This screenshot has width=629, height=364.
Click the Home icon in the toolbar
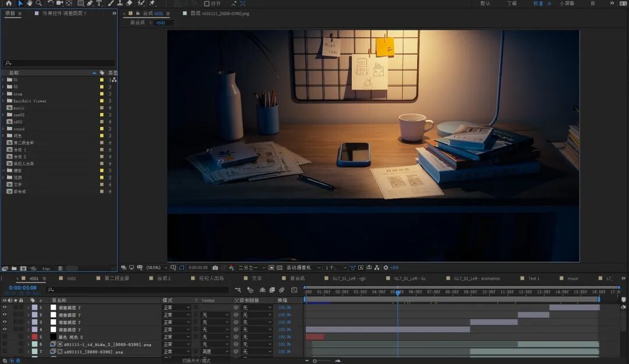[x=8, y=3]
